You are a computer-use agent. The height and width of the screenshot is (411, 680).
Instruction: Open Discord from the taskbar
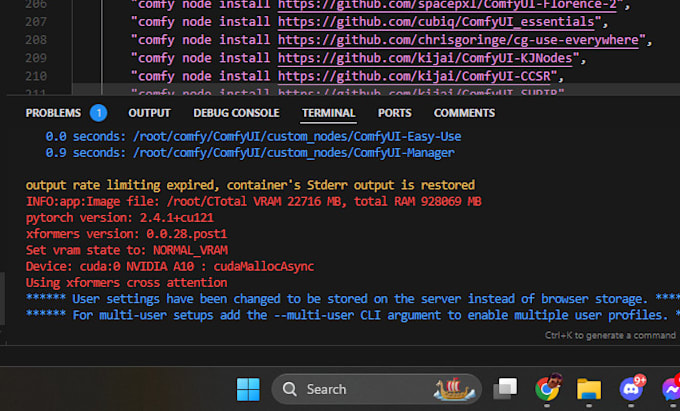pyautogui.click(x=630, y=389)
